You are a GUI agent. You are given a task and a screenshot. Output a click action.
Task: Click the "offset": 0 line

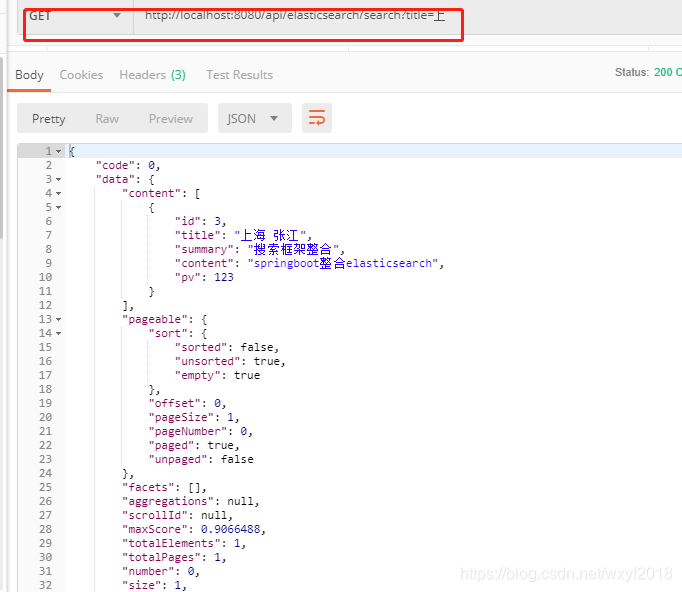click(x=187, y=403)
